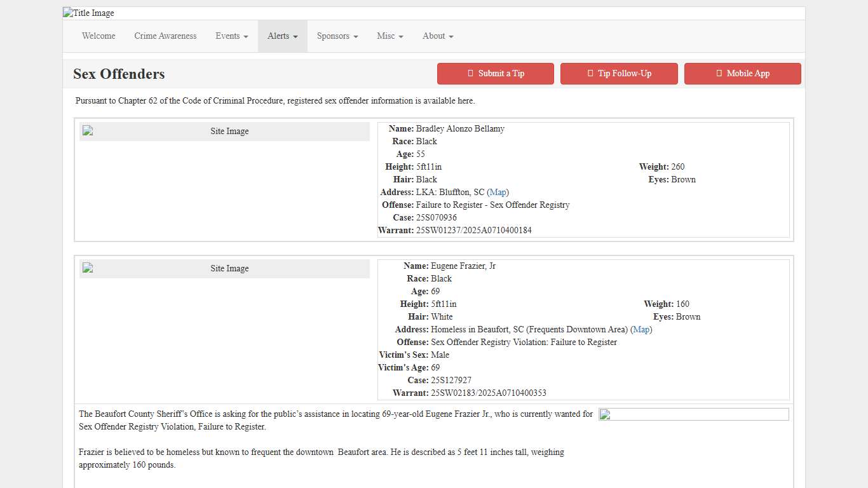Click the Sex Offenders page heading
This screenshot has height=488, width=868.
pyautogui.click(x=119, y=74)
